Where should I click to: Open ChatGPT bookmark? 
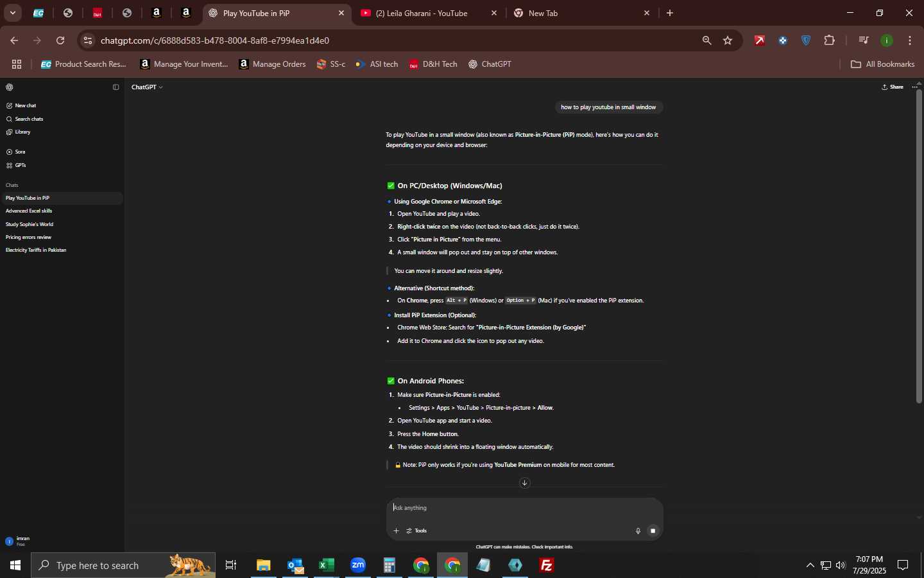(x=490, y=64)
